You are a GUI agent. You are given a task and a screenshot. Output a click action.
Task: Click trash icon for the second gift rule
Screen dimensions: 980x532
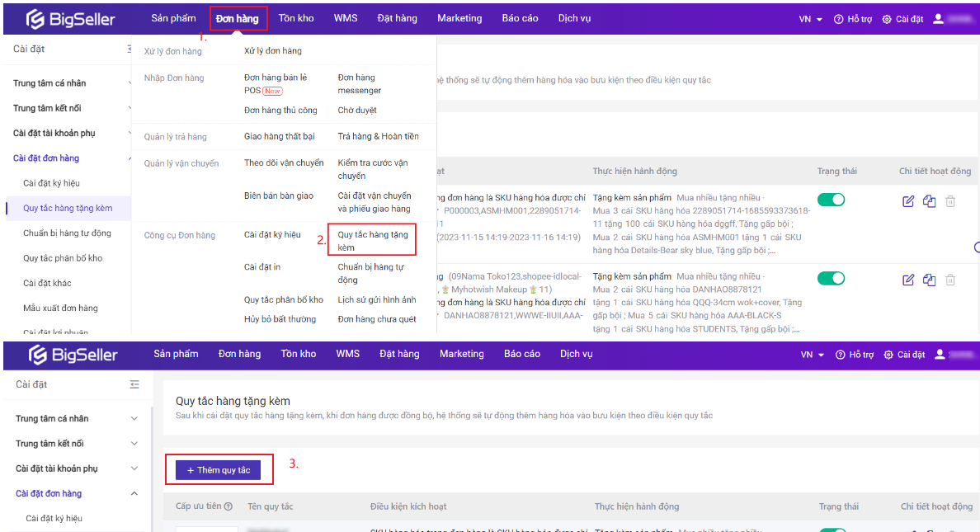coord(950,280)
